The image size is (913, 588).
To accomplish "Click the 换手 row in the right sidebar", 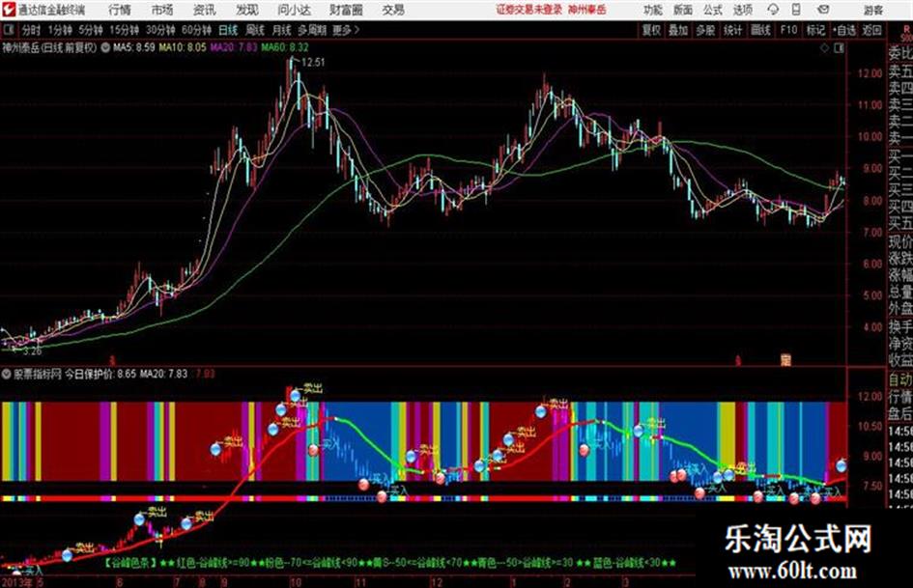I will pos(900,326).
